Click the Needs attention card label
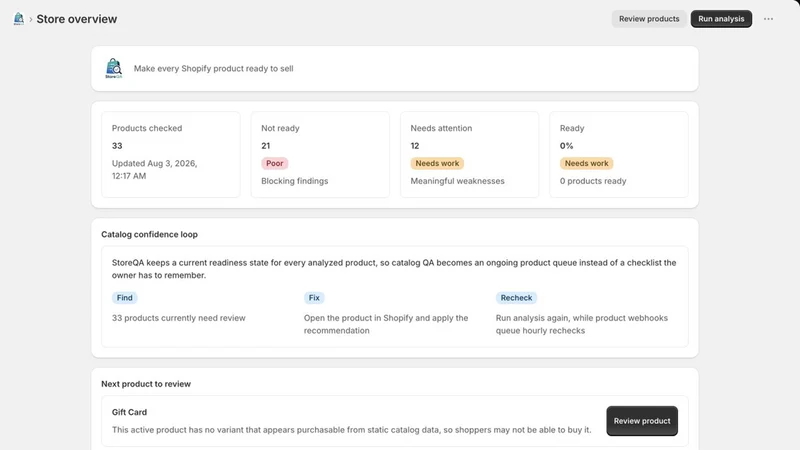The height and width of the screenshot is (450, 800). coord(441,128)
